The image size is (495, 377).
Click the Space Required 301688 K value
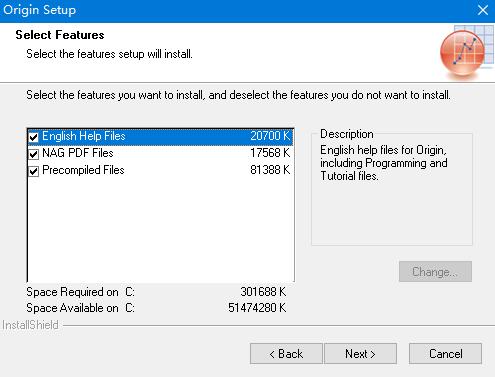(263, 292)
